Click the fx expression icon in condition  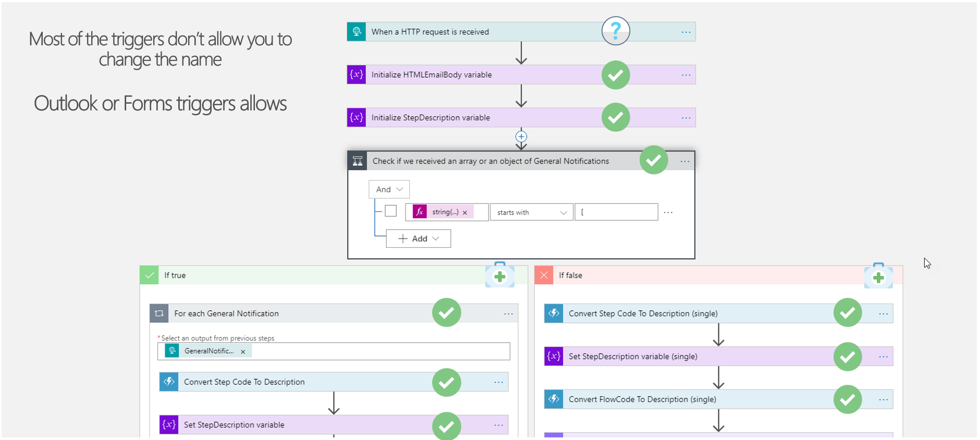point(420,212)
